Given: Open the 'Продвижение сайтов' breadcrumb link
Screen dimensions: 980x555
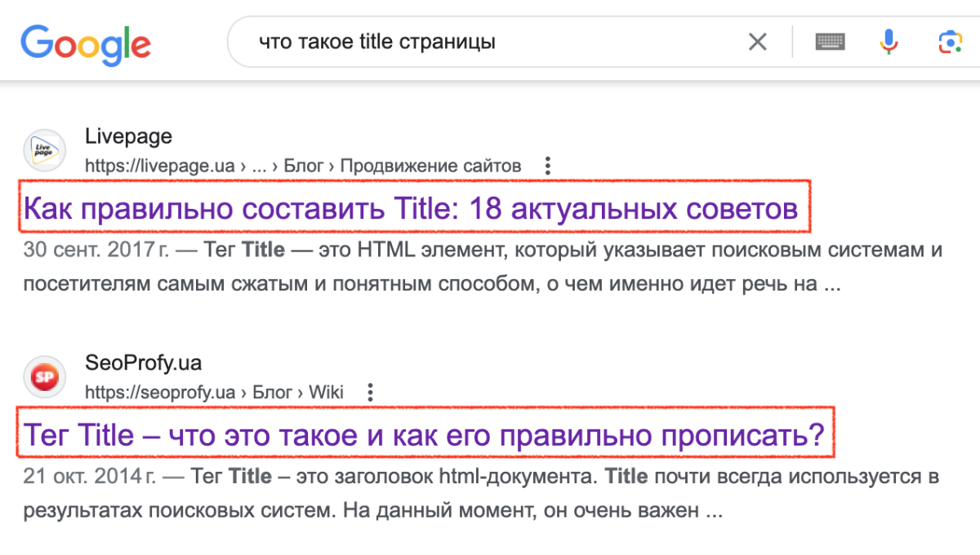Looking at the screenshot, I should coord(432,165).
